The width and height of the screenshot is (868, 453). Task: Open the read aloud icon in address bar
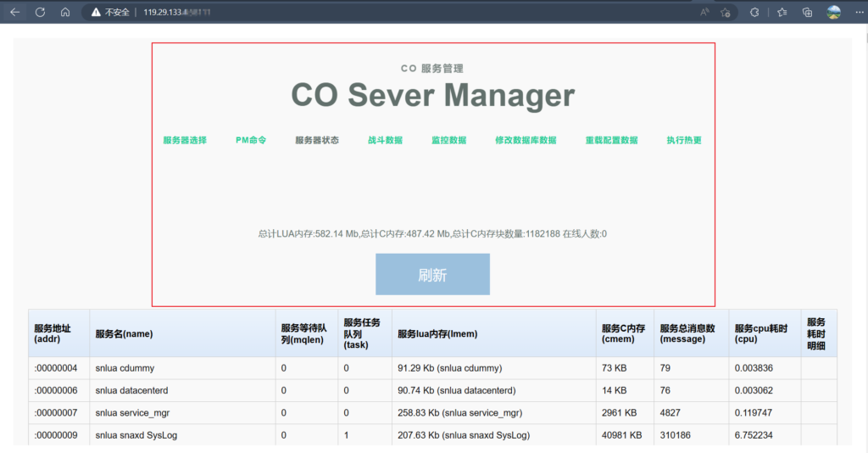pyautogui.click(x=704, y=12)
